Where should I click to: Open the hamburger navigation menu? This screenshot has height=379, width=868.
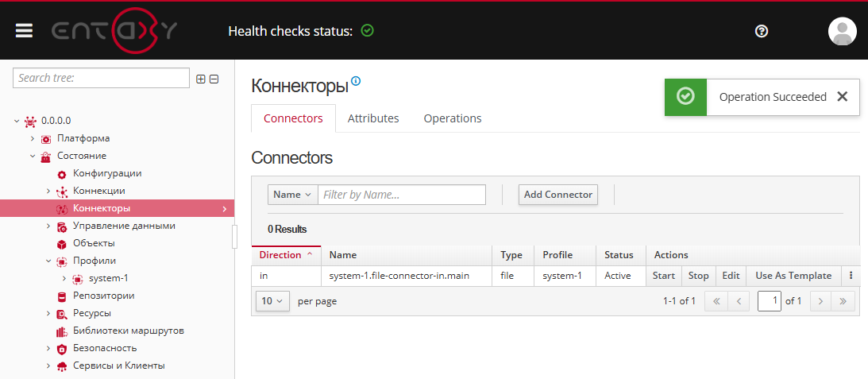pos(24,30)
